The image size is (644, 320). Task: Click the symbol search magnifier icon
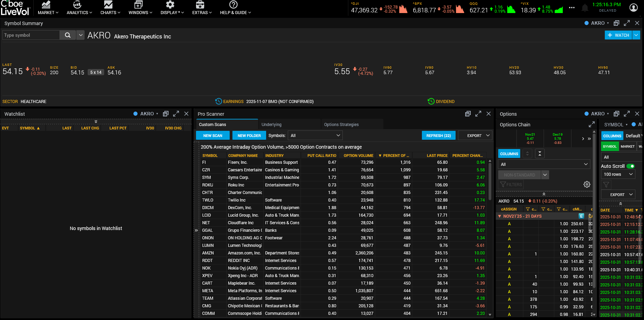[68, 35]
